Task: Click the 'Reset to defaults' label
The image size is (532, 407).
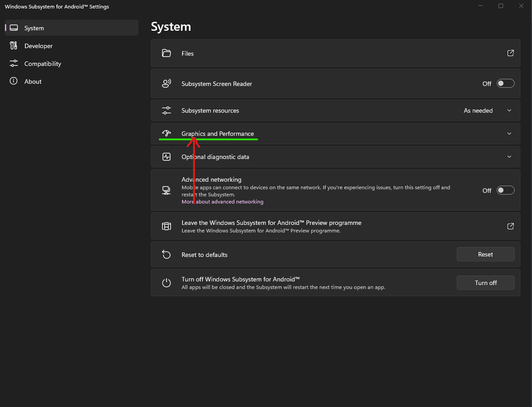Action: (x=204, y=255)
